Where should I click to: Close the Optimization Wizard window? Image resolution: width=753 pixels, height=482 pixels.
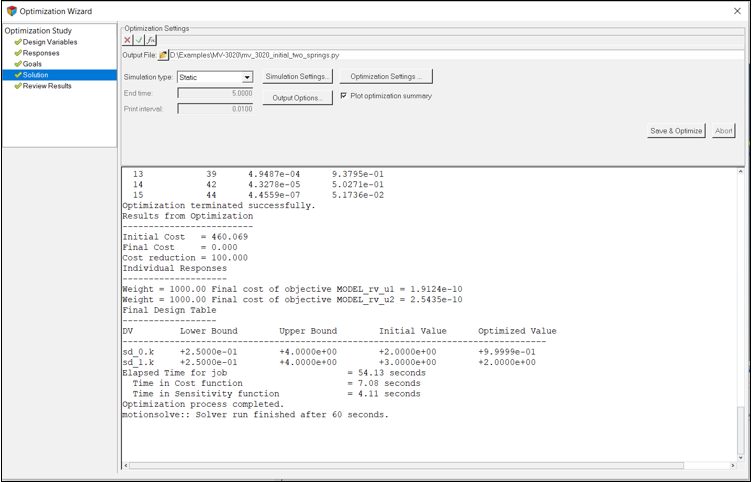[737, 11]
